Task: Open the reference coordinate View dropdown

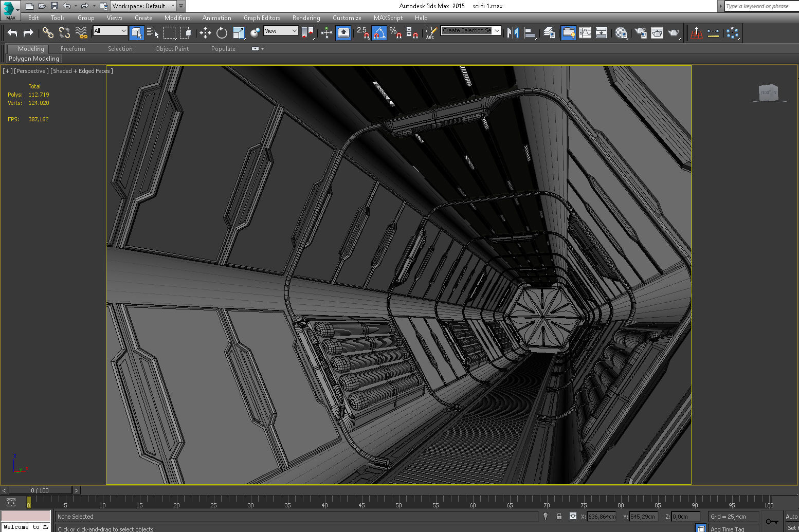Action: click(x=281, y=31)
